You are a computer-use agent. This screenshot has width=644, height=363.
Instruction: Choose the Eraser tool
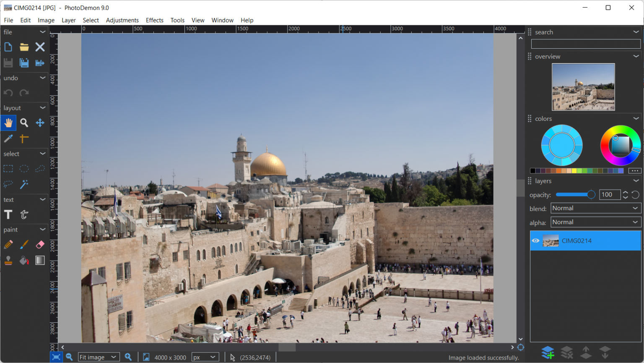click(40, 245)
